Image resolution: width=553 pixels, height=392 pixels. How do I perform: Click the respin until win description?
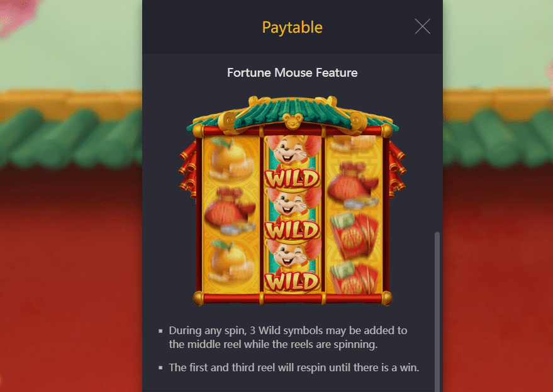click(x=294, y=367)
